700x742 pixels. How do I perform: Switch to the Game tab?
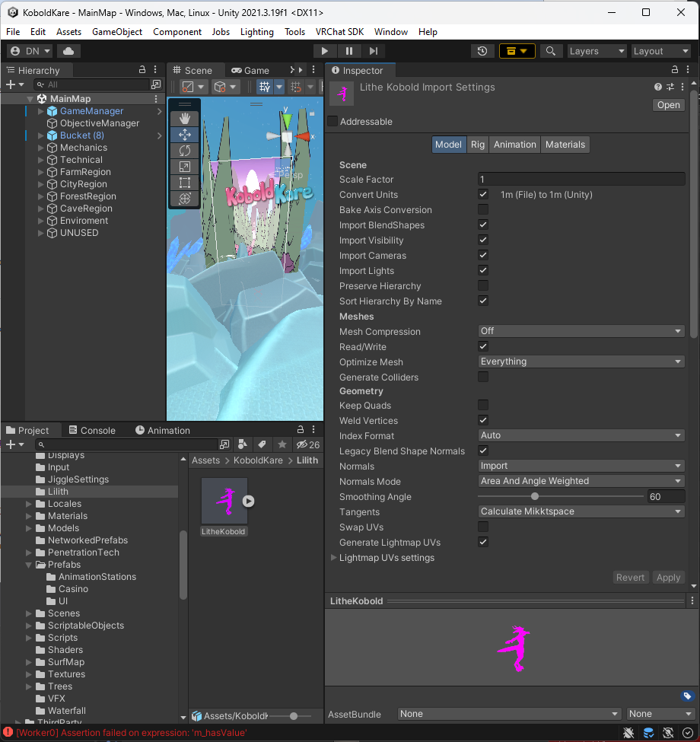[x=250, y=70]
